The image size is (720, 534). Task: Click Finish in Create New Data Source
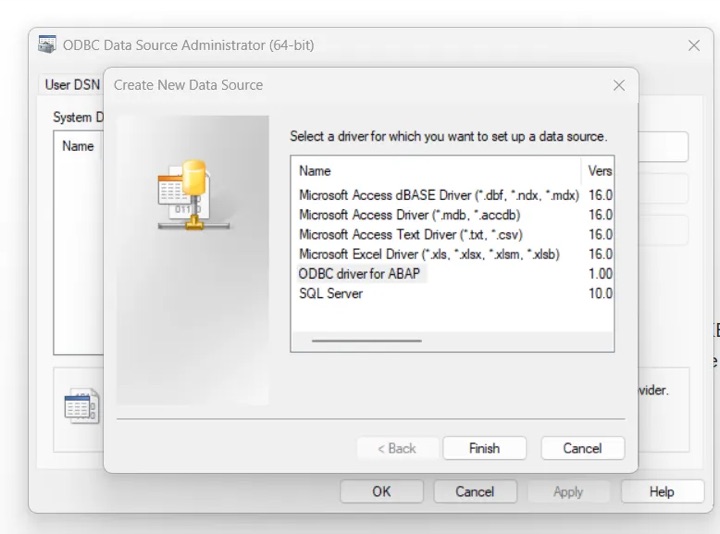(484, 448)
